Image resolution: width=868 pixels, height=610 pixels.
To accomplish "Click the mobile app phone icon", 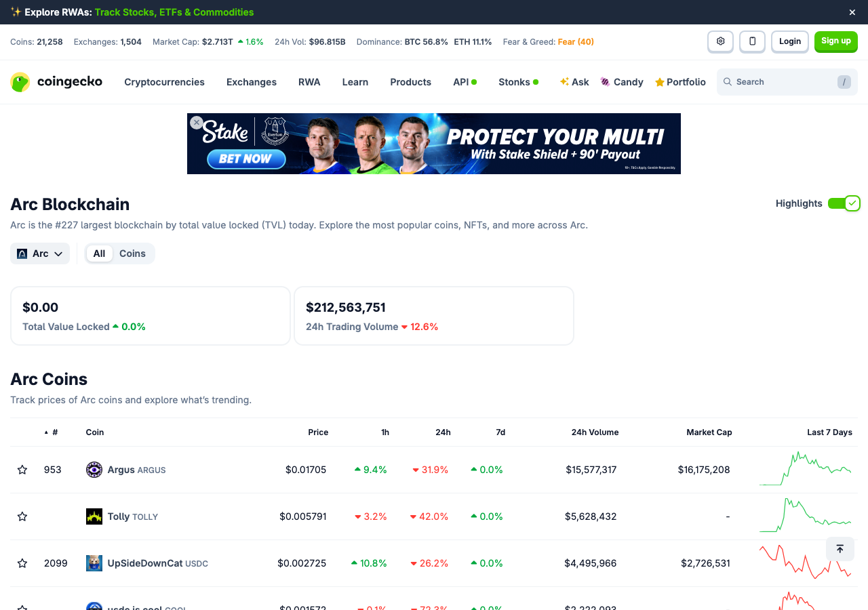I will point(752,41).
